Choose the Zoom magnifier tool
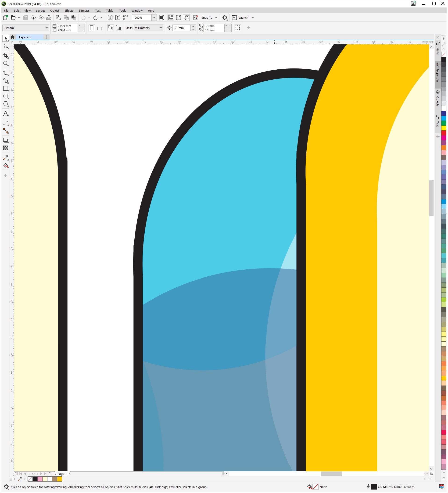Viewport: 448px width, 493px height. (6, 64)
